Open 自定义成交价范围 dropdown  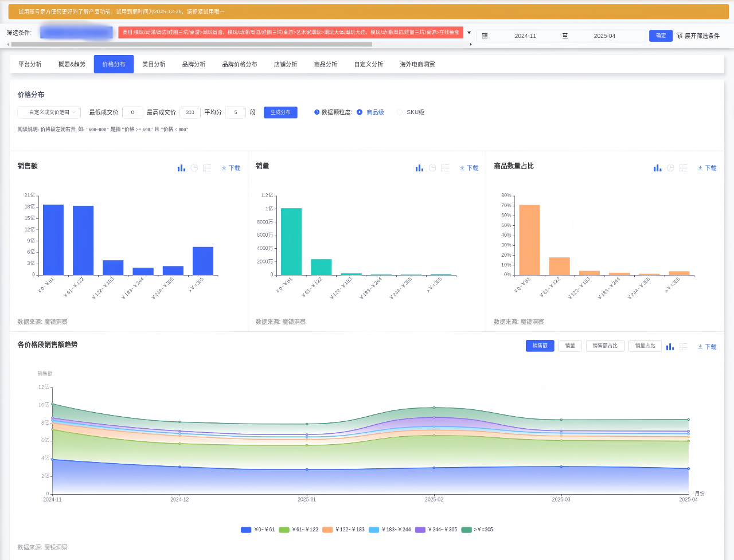coord(49,112)
